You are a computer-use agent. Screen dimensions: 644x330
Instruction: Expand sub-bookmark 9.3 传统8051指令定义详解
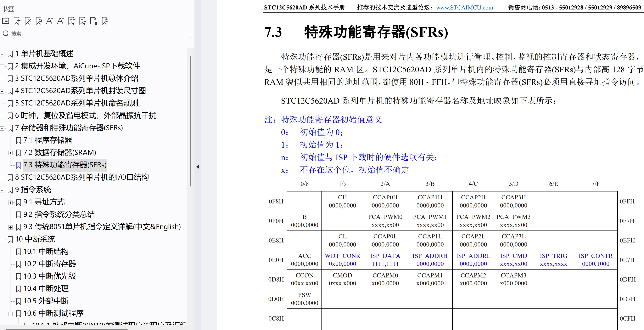point(10,227)
